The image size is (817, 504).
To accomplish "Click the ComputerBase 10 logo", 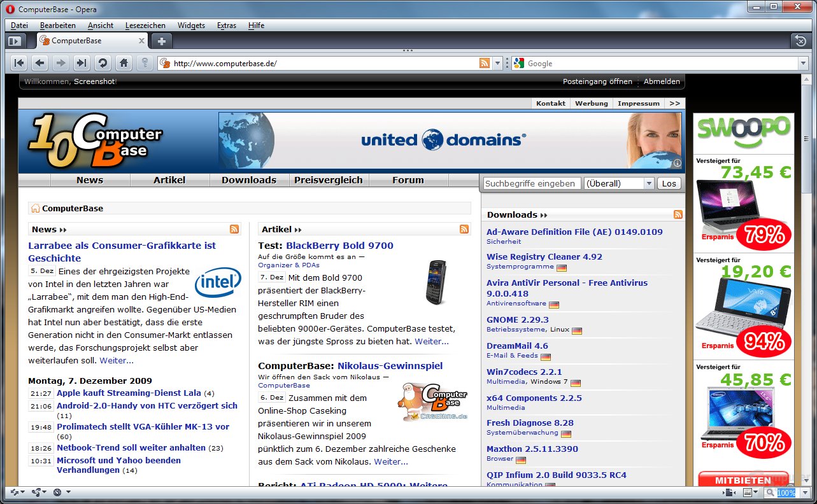I will 94,140.
